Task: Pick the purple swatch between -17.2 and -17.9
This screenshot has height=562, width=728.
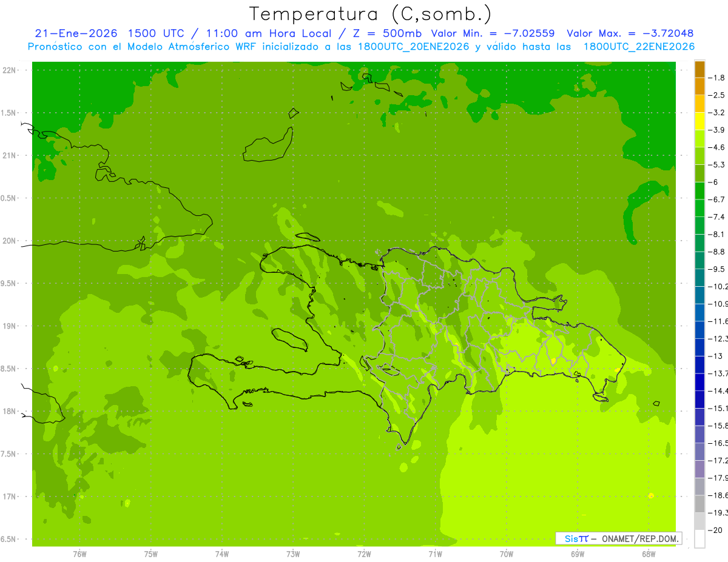Action: click(x=699, y=469)
